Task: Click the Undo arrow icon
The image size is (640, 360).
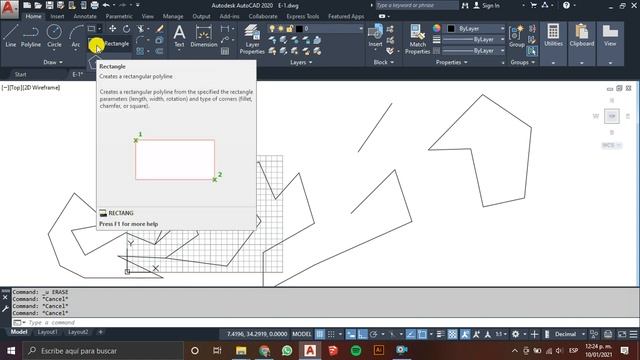Action: 106,5
